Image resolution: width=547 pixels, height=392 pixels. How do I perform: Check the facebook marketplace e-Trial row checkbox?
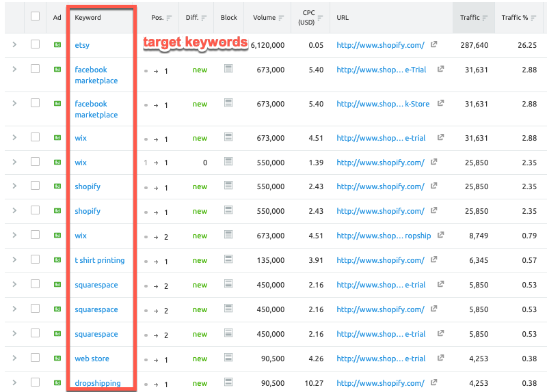tap(36, 69)
